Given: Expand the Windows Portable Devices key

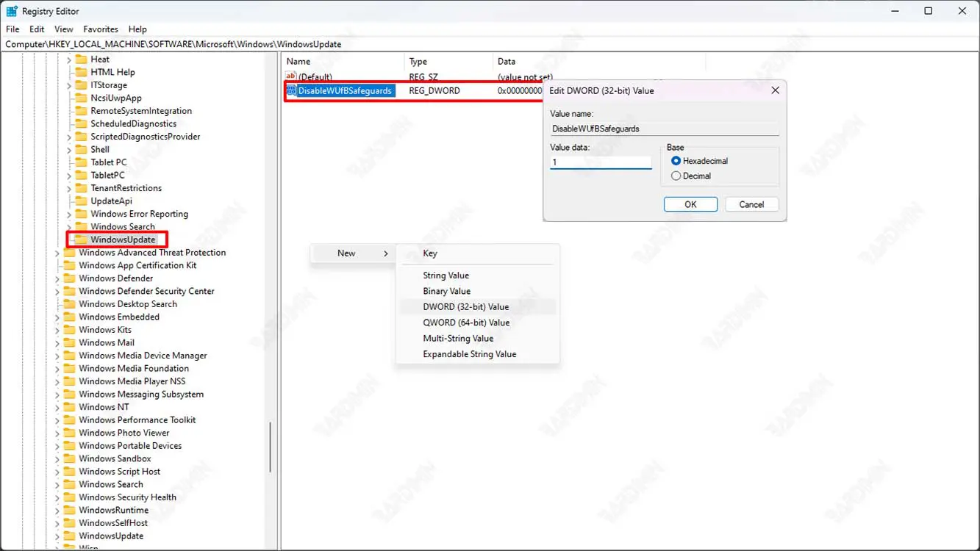Looking at the screenshot, I should point(57,446).
